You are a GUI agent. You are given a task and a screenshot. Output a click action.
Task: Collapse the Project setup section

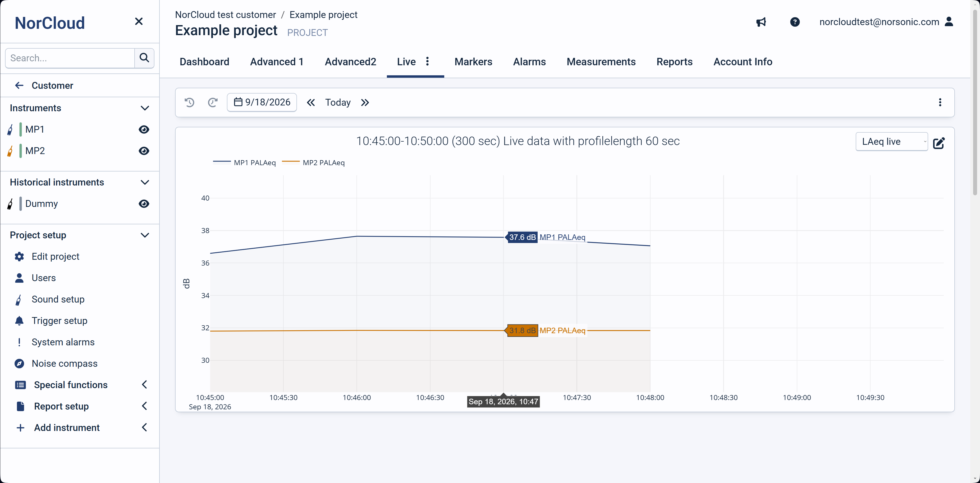click(x=145, y=235)
